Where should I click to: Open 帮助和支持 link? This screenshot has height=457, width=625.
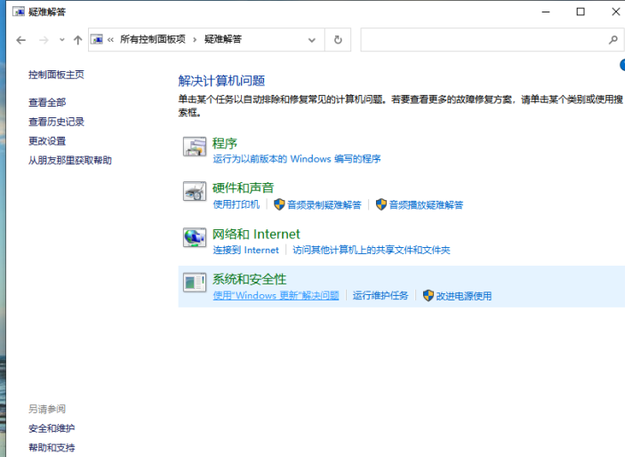tap(52, 447)
